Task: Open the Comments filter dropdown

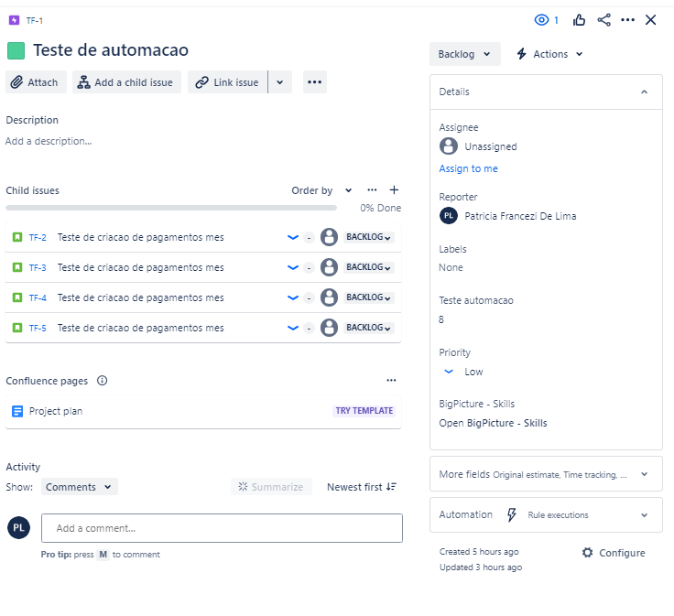Action: point(79,487)
